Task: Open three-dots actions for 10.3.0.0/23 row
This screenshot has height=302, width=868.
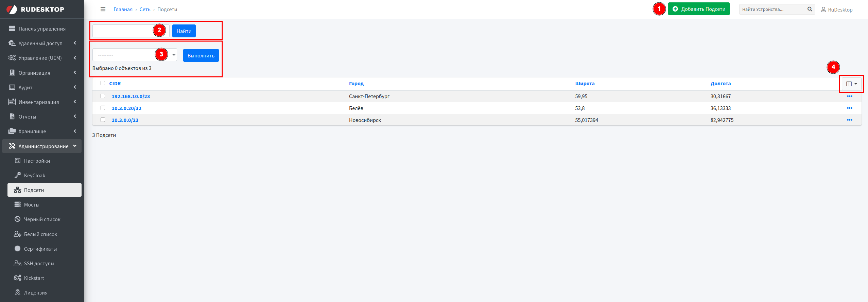Action: click(x=849, y=120)
